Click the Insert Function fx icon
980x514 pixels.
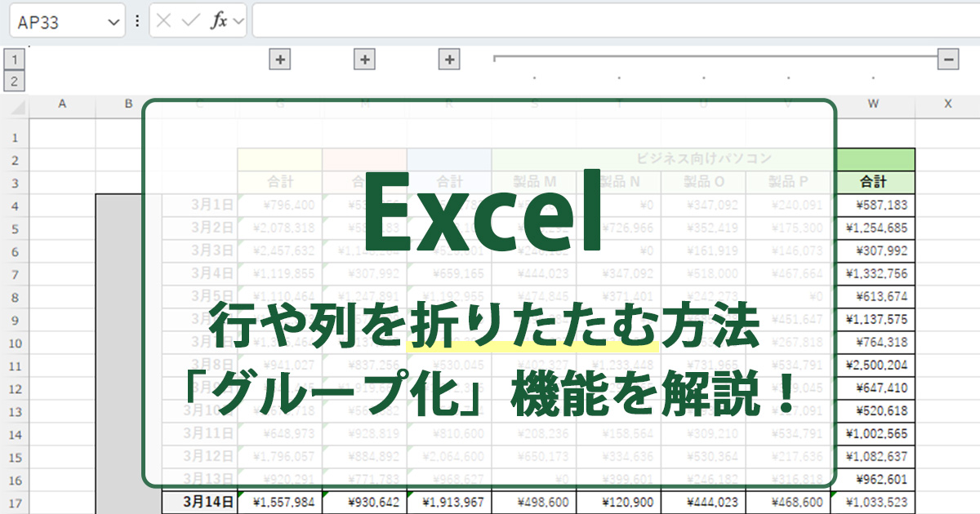(219, 22)
